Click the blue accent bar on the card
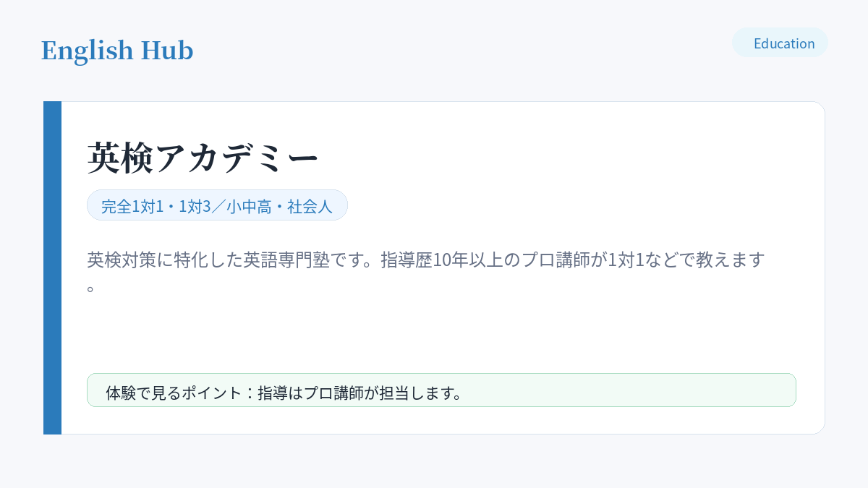 coord(52,267)
